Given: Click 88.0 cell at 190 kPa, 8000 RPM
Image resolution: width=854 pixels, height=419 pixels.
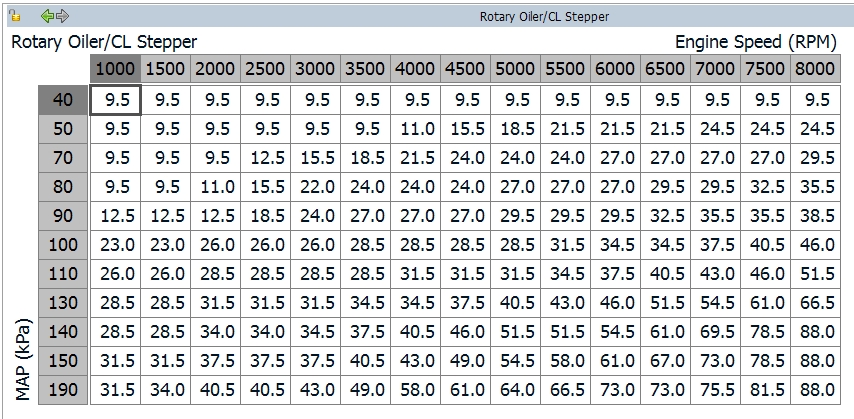Looking at the screenshot, I should coord(816,390).
